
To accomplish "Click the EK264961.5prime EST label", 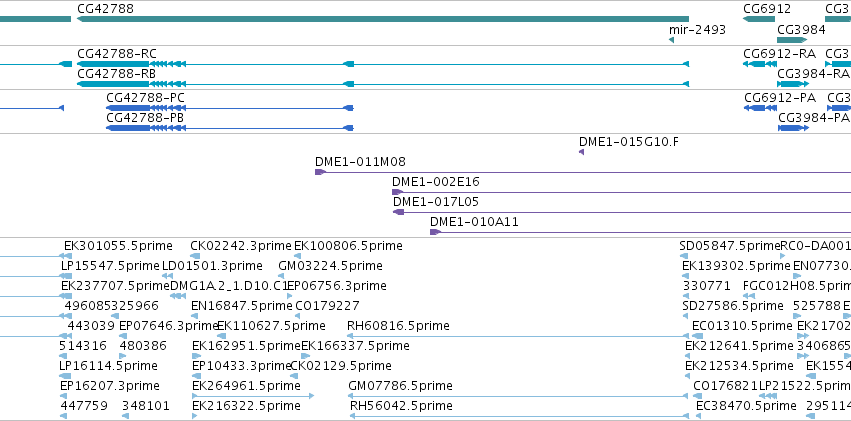I will tap(246, 386).
